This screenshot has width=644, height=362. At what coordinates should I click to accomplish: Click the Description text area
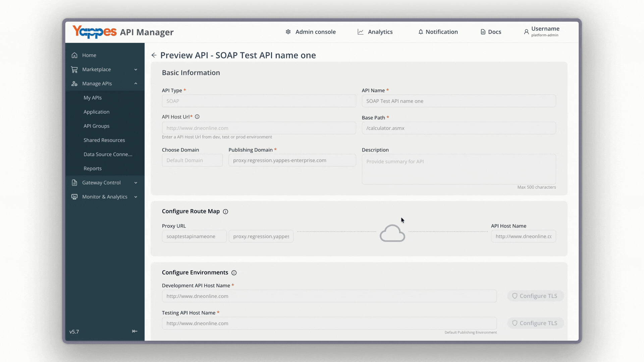click(459, 169)
